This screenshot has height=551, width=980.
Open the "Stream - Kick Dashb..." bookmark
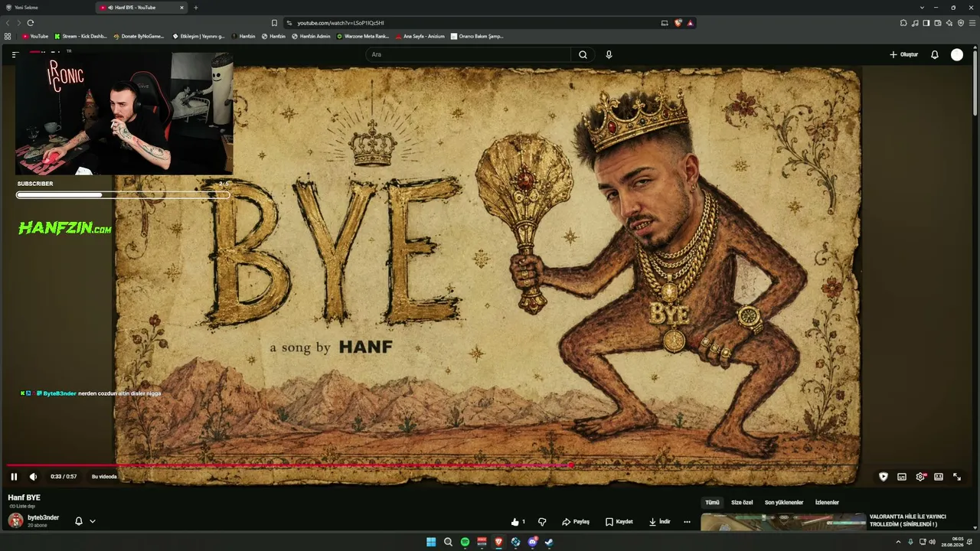80,36
